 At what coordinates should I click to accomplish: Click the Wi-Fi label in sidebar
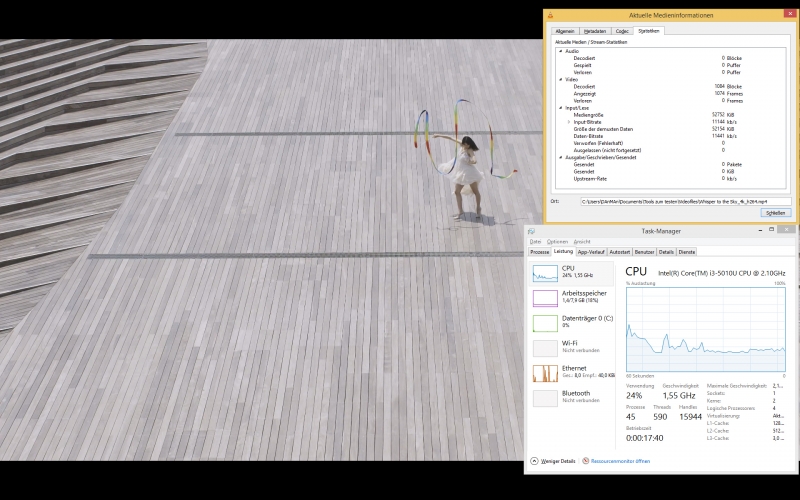[x=569, y=343]
